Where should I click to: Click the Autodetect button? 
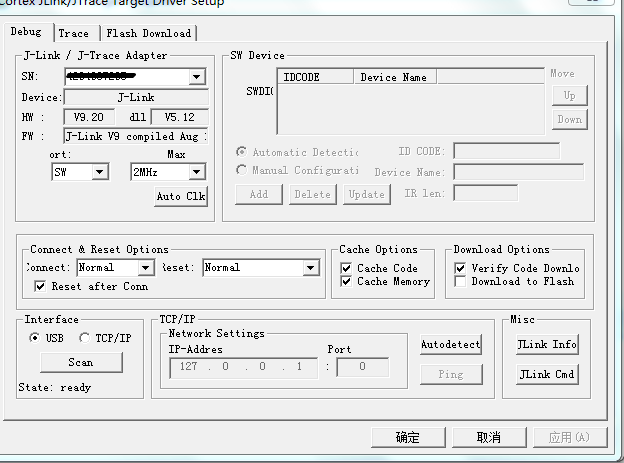(451, 344)
